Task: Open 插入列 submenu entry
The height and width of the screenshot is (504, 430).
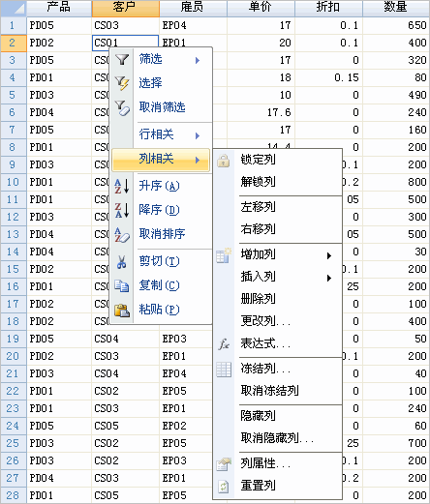Action: click(278, 277)
